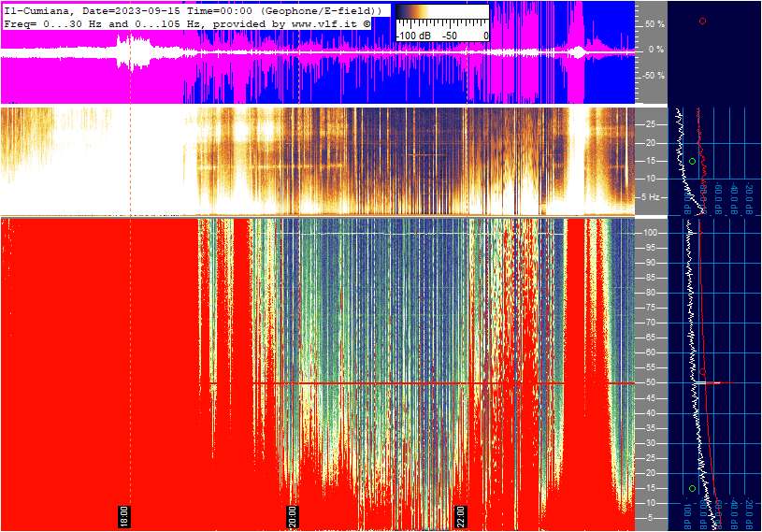Click the 100 Hz tick on lower frequency axis
The image size is (762, 532).
[650, 233]
